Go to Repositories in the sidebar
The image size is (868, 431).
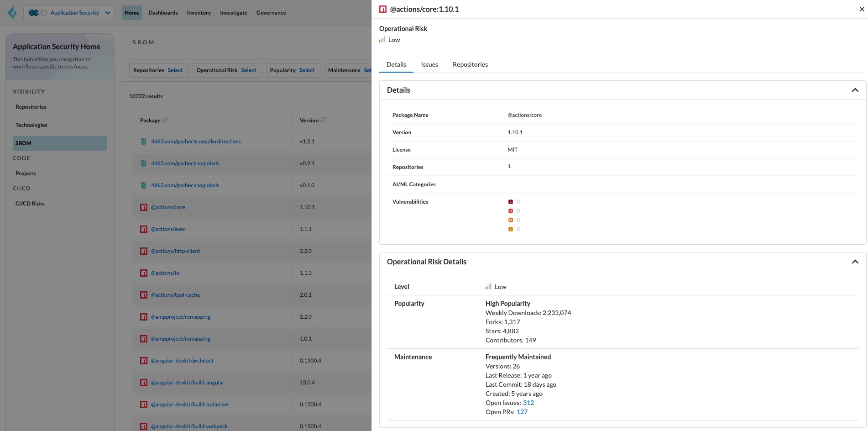coord(31,107)
